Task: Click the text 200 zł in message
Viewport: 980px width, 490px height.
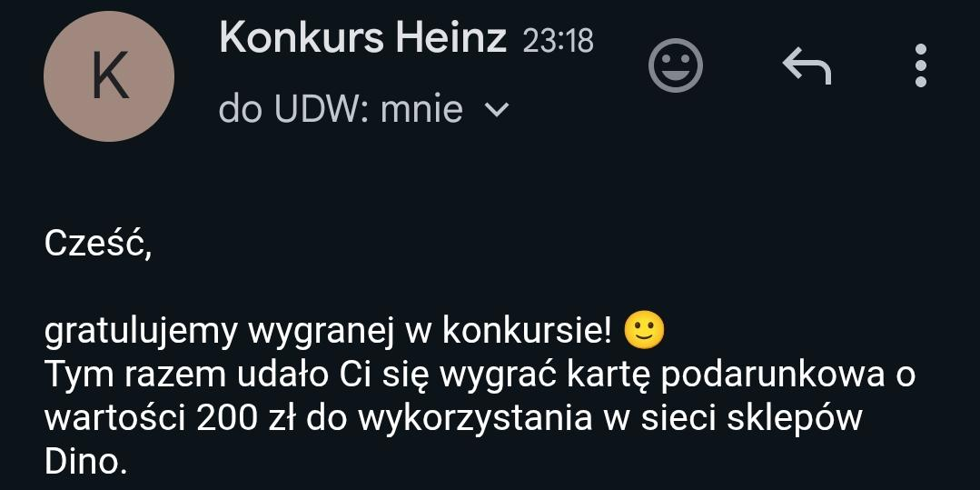Action: coord(246,419)
